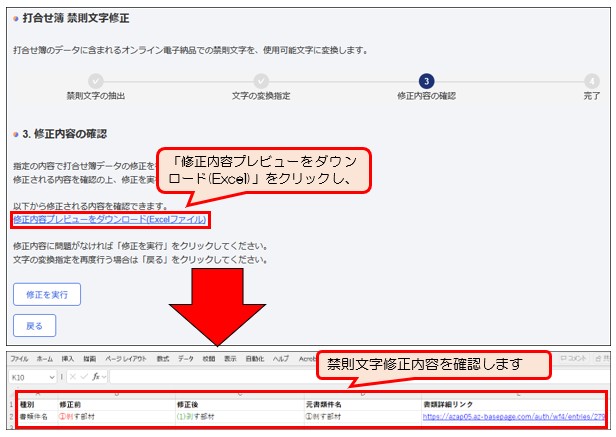Select header cell 書類詳細リンク
Screen dimensions: 616x437
pyautogui.click(x=513, y=404)
